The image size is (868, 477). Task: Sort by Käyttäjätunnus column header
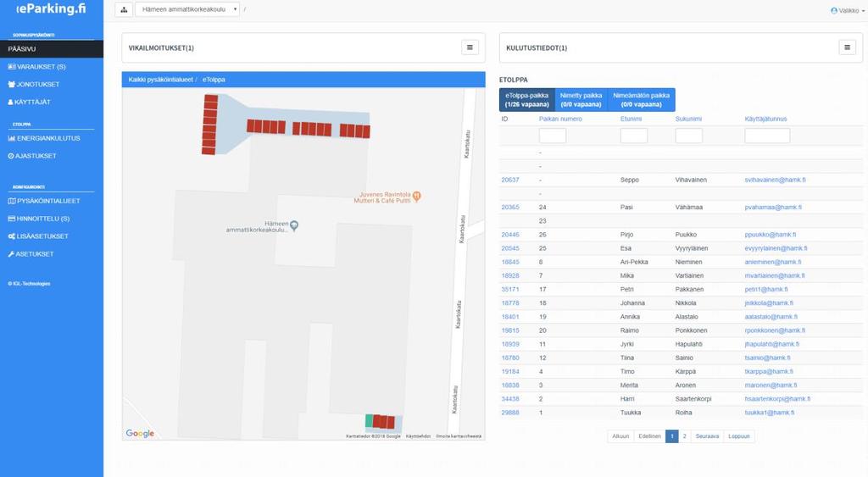coord(765,119)
